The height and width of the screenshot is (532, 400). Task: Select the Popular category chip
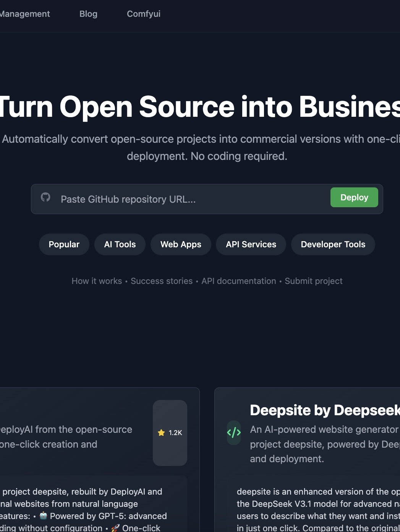pyautogui.click(x=64, y=244)
